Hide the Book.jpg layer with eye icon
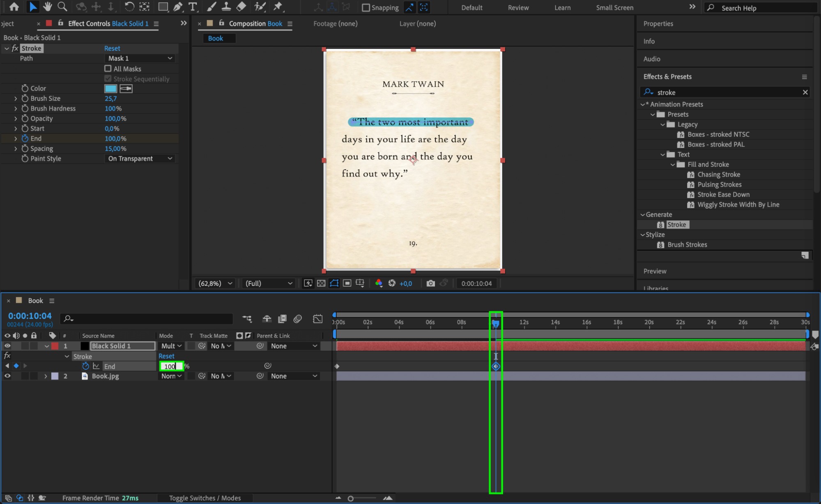The height and width of the screenshot is (504, 821). pyautogui.click(x=7, y=376)
